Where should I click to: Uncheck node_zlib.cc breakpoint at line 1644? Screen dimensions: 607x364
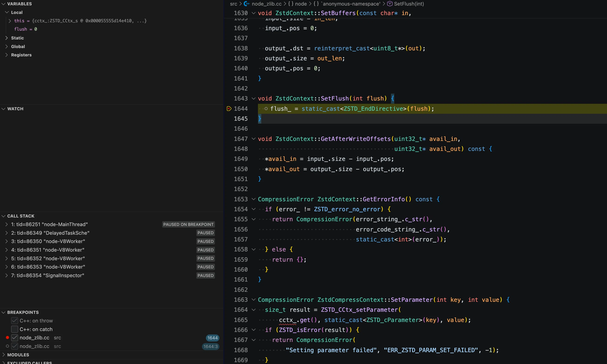pos(15,338)
